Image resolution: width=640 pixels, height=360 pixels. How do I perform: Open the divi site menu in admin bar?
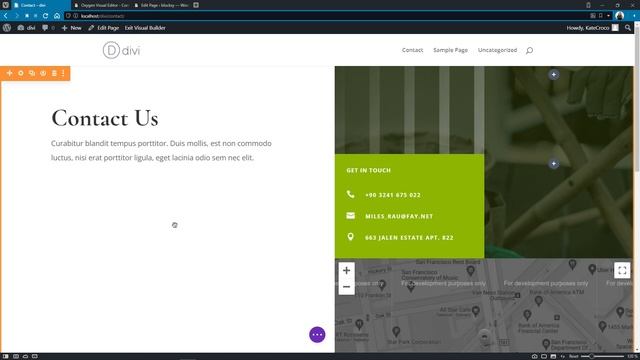click(x=27, y=28)
